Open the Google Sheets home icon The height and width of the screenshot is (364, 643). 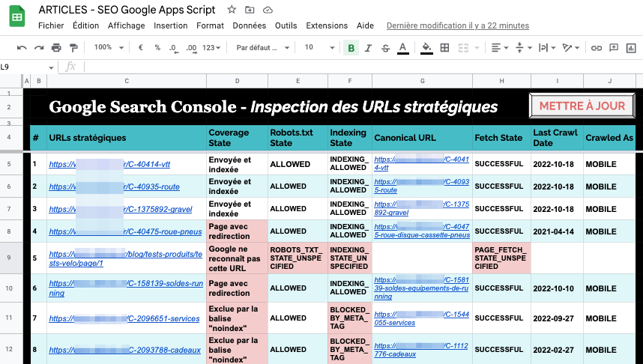pos(17,16)
